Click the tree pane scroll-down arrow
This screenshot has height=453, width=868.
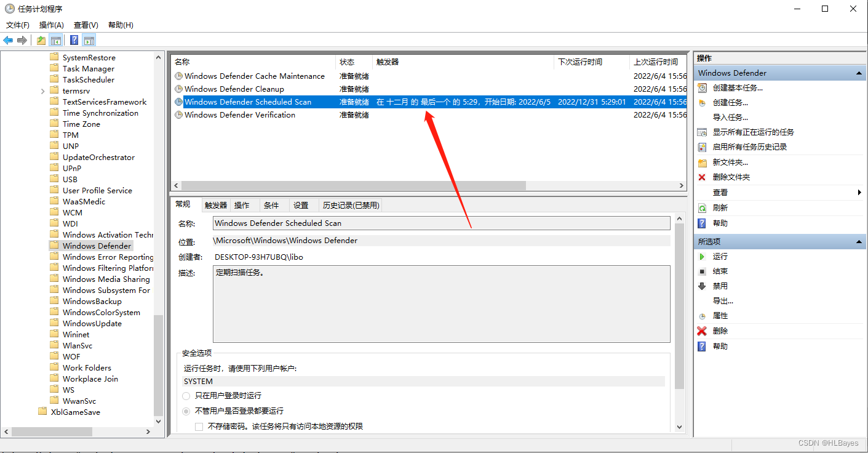point(159,422)
